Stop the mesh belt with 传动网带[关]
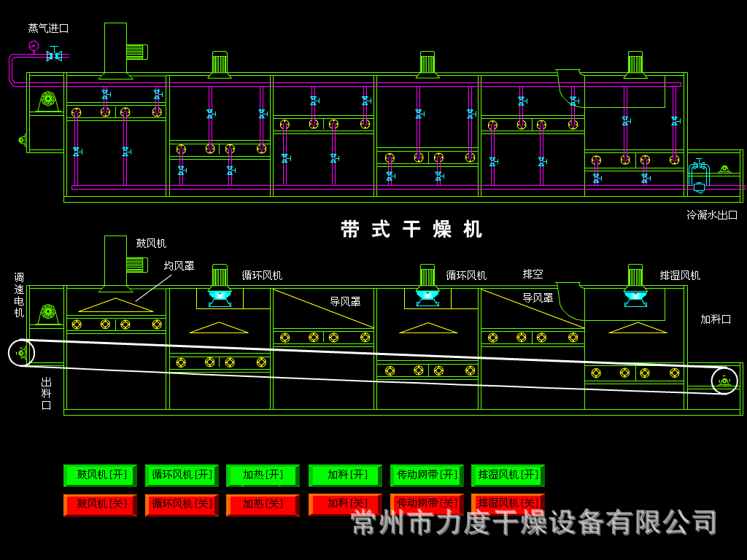Image resolution: width=747 pixels, height=560 pixels. coord(427,504)
